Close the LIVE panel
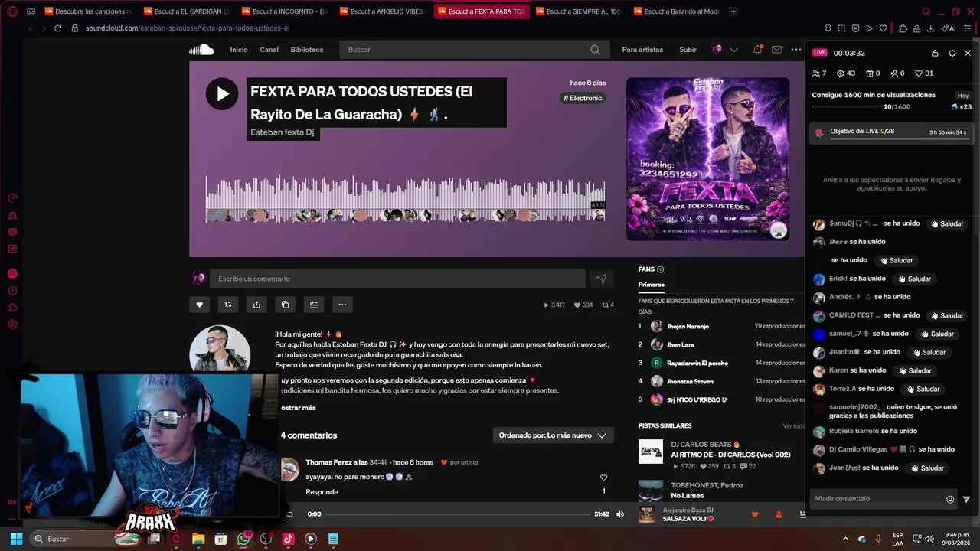 pos(968,53)
